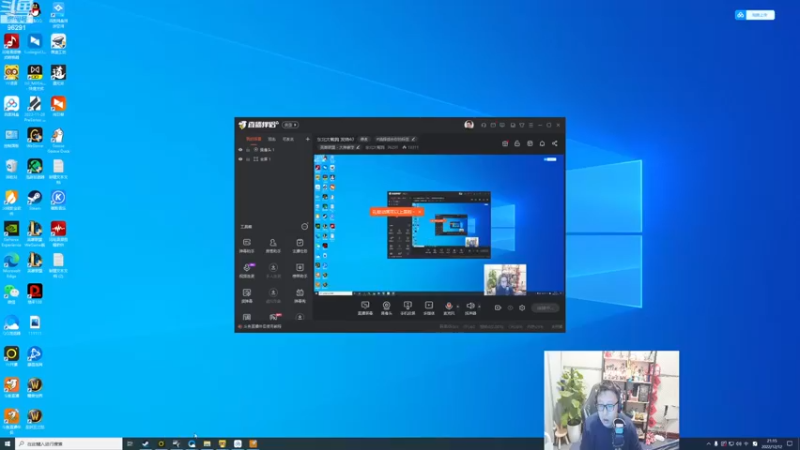The image size is (800, 450).
Task: Click the bell notification icon above preview
Action: [x=542, y=143]
